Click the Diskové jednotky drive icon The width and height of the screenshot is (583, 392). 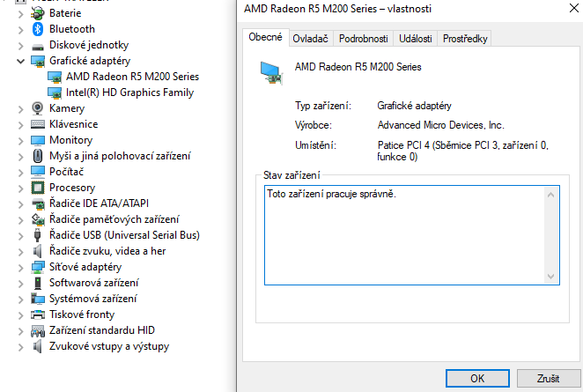38,47
